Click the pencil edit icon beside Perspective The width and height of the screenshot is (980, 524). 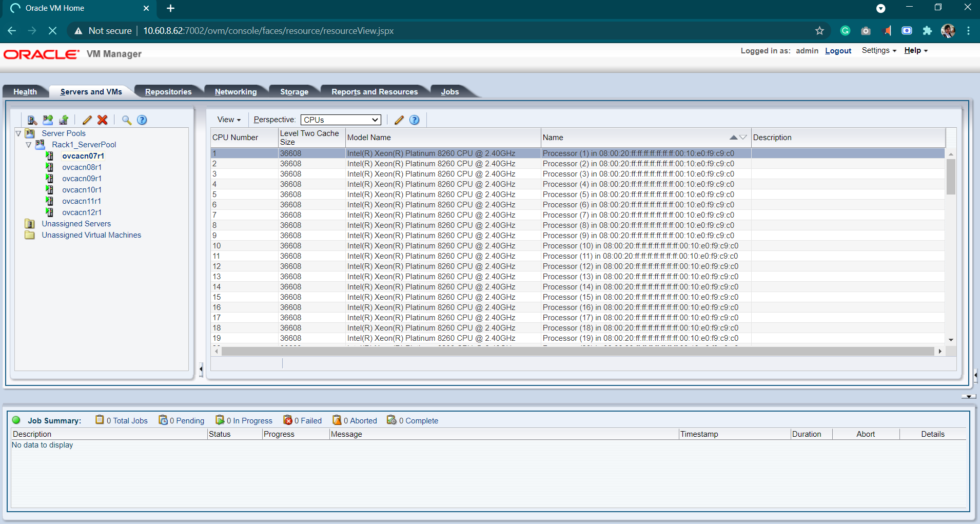tap(399, 120)
